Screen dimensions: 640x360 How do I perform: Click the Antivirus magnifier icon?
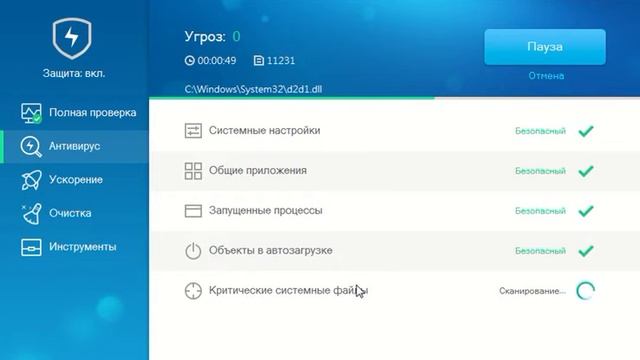point(31,147)
